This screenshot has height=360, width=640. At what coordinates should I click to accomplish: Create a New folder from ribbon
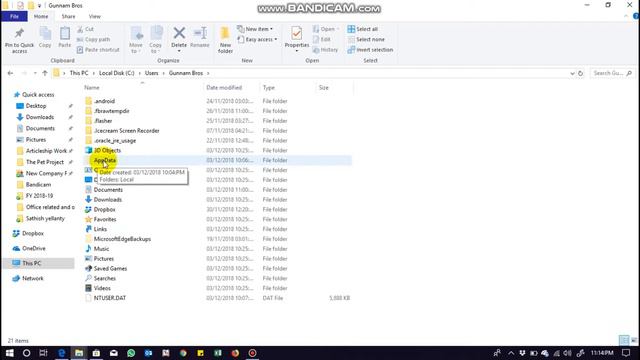(x=225, y=40)
